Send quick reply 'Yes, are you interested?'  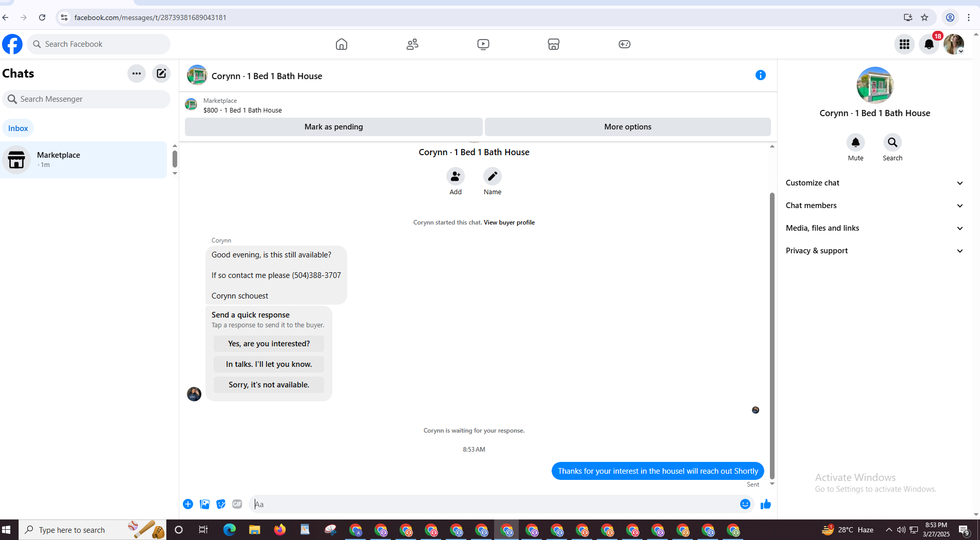pyautogui.click(x=269, y=344)
